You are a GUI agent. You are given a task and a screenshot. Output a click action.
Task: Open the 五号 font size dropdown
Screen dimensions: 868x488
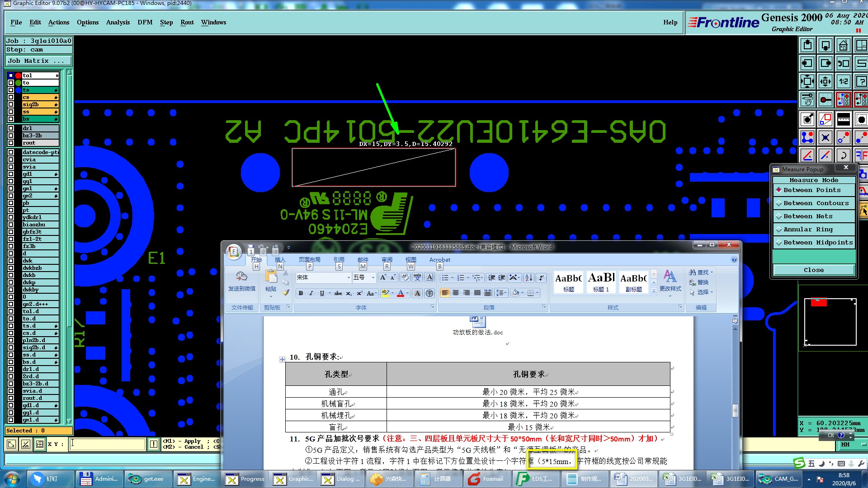click(373, 277)
